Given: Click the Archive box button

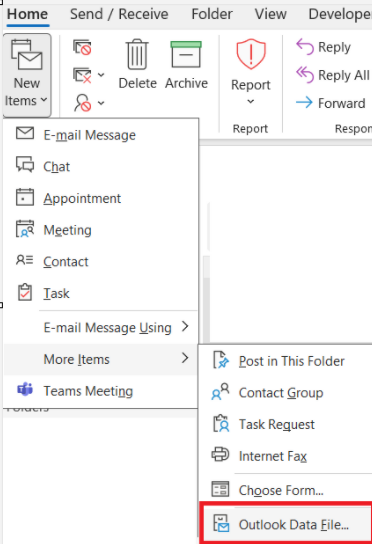Looking at the screenshot, I should click(x=186, y=65).
